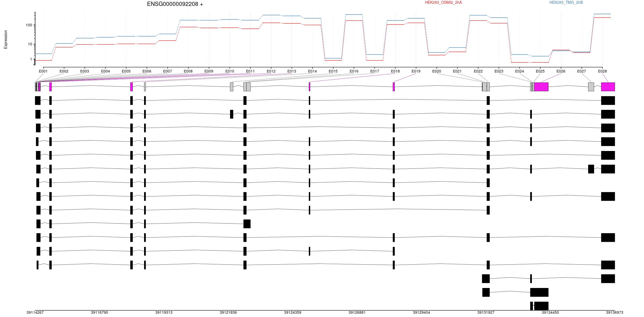Click gray exon box under E027 in gene model
The height and width of the screenshot is (317, 644).
point(591,87)
